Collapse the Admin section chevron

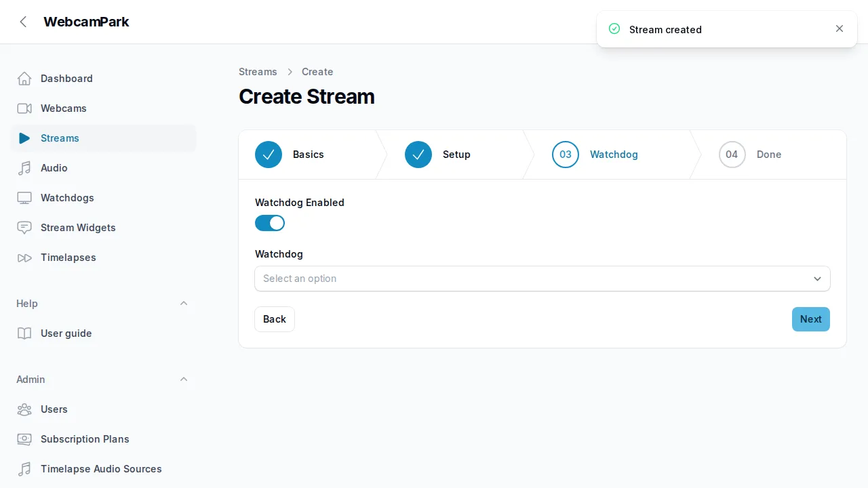click(184, 379)
